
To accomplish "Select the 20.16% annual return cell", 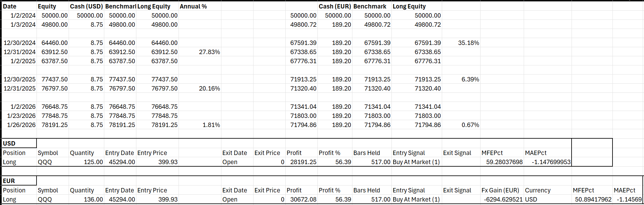I will pos(209,88).
